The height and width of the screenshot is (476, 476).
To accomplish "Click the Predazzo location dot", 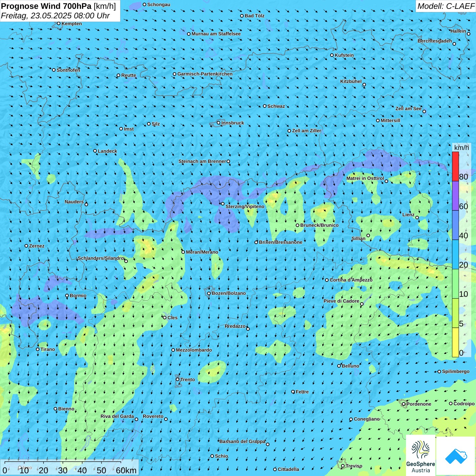I will tap(248, 329).
